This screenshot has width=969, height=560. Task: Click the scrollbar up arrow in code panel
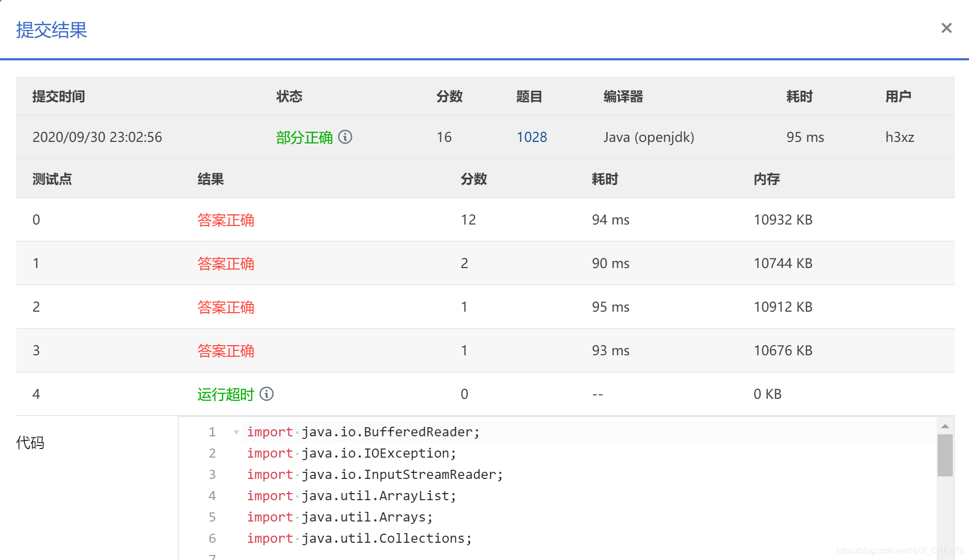(945, 426)
